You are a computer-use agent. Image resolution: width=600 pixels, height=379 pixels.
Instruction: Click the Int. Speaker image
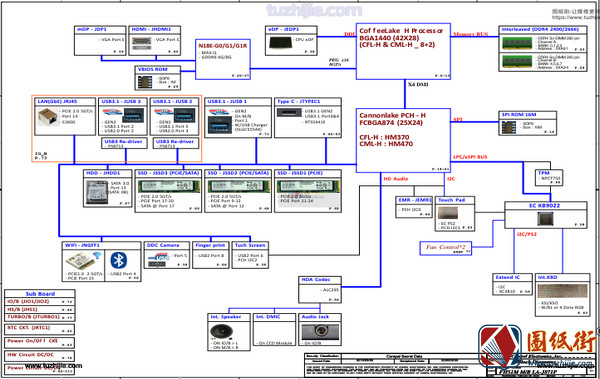pos(221,332)
